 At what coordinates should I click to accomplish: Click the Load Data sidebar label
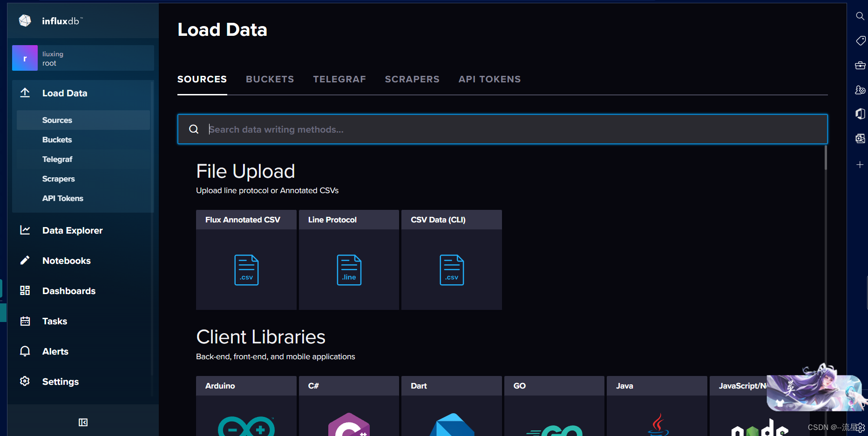pos(65,93)
